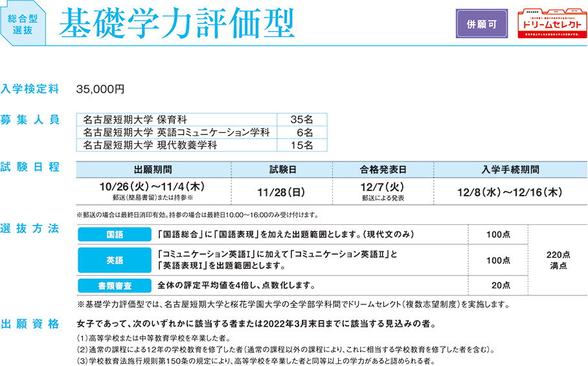Viewport: 588px width, 366px height.
Task: Select 英語コミュニケーション学科 row
Action: pos(202,132)
